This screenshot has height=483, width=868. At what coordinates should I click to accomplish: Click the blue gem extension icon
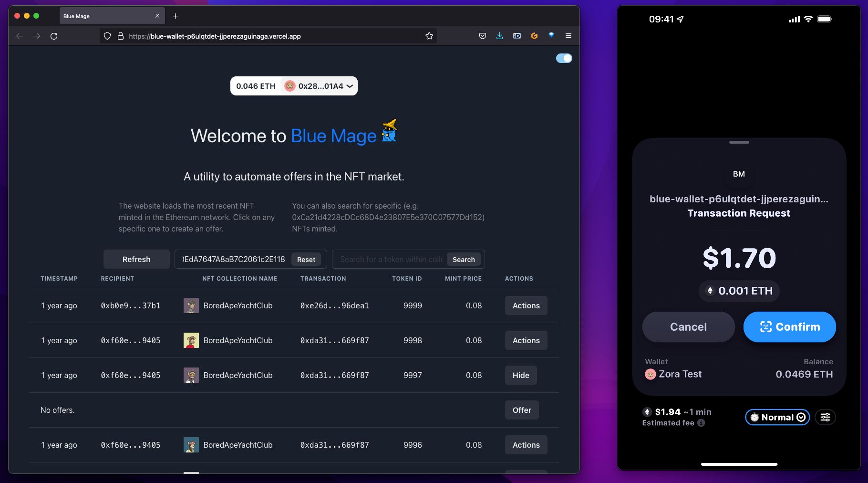coord(551,35)
